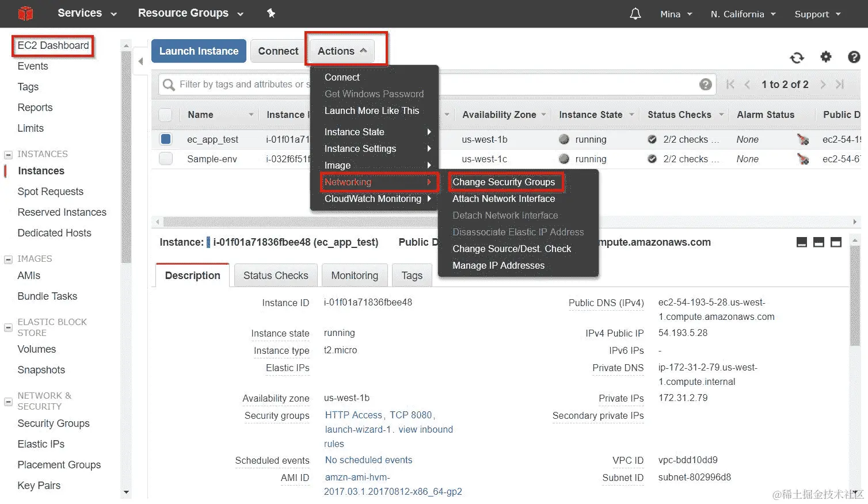Go to last page of results

pos(840,85)
